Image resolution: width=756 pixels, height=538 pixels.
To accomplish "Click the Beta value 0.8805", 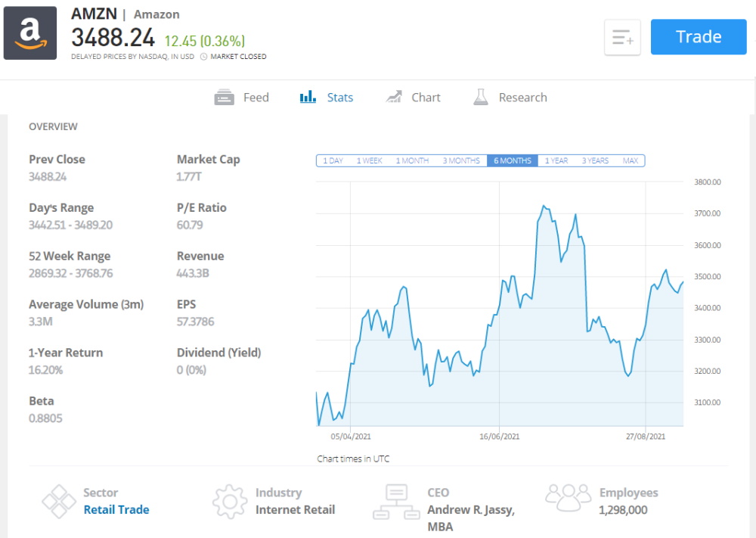I will [x=45, y=418].
